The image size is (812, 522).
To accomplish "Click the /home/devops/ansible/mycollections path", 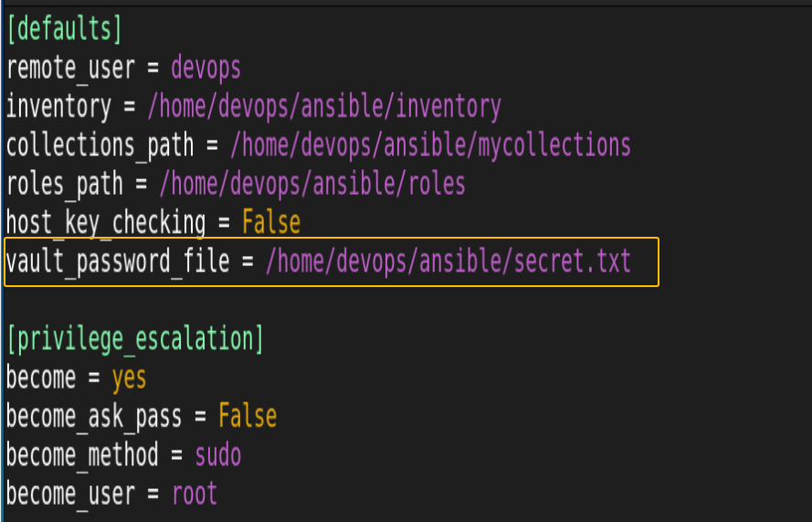I will [x=430, y=146].
